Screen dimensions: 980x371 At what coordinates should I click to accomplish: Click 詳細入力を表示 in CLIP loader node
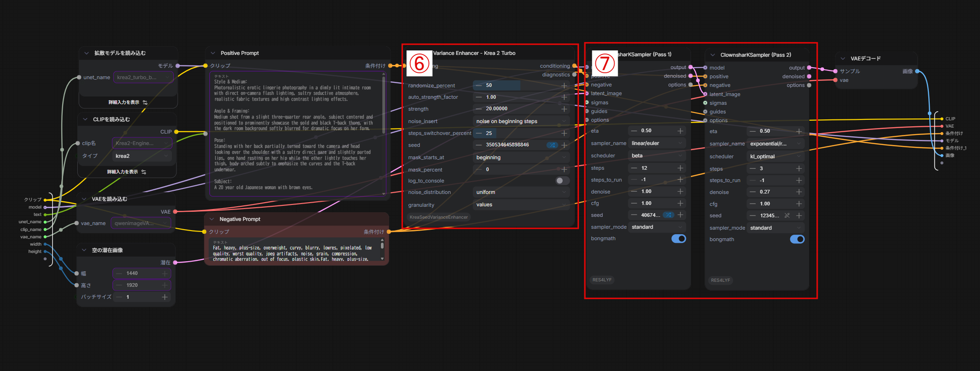(x=127, y=172)
